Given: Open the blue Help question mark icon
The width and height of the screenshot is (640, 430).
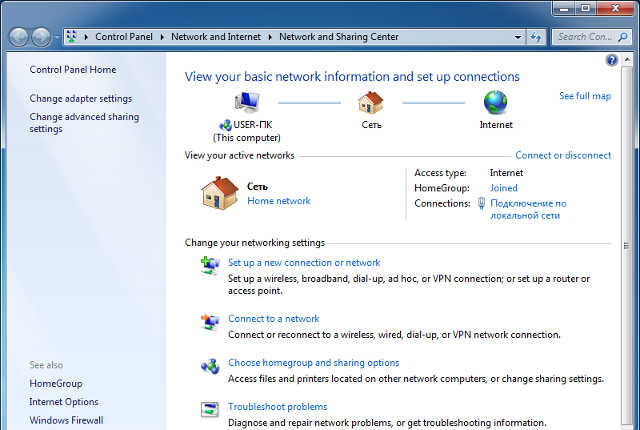Looking at the screenshot, I should 612,61.
